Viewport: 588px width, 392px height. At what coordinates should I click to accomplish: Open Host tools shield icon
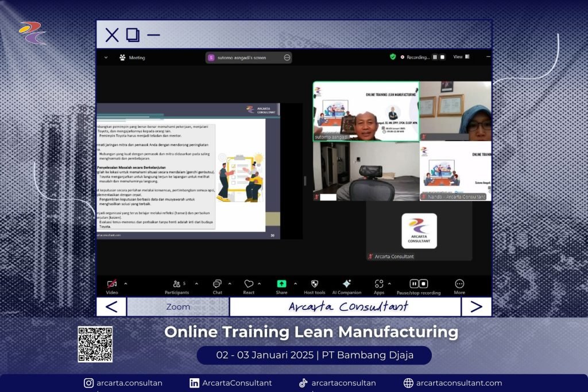tap(315, 284)
